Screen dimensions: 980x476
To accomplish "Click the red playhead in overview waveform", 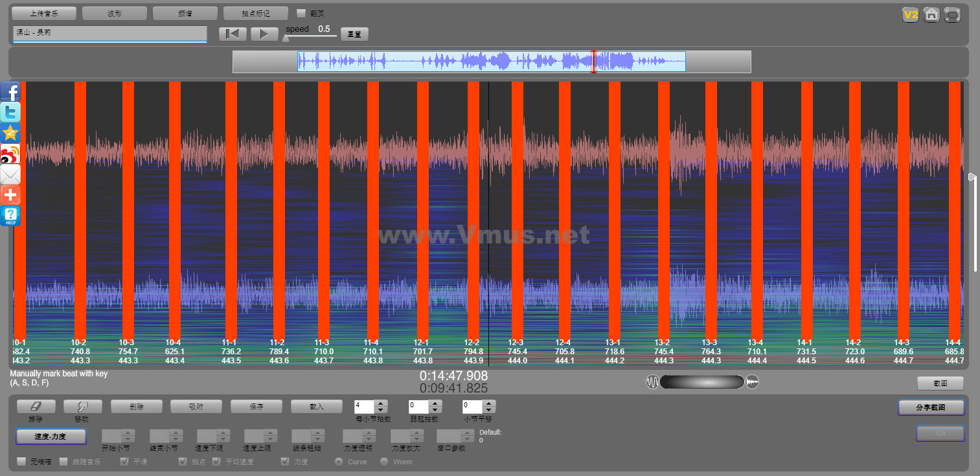I will (593, 62).
